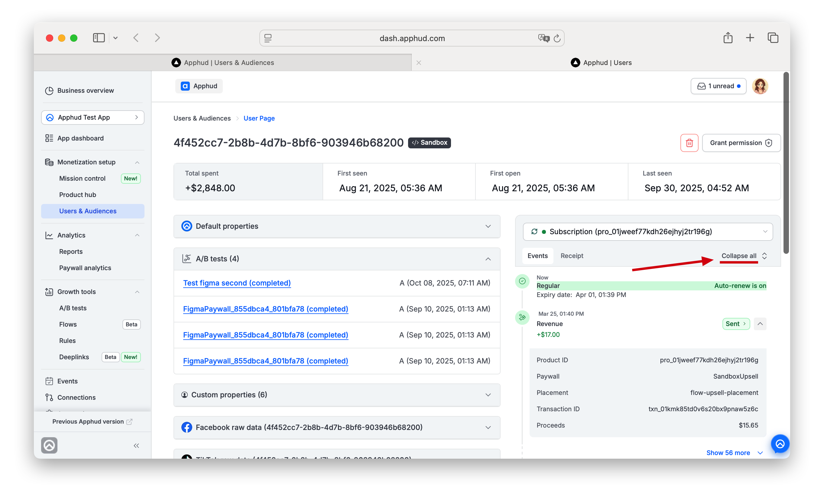Click the A/B tests panel icon
Viewport: 824px width, 504px height.
[x=187, y=259]
